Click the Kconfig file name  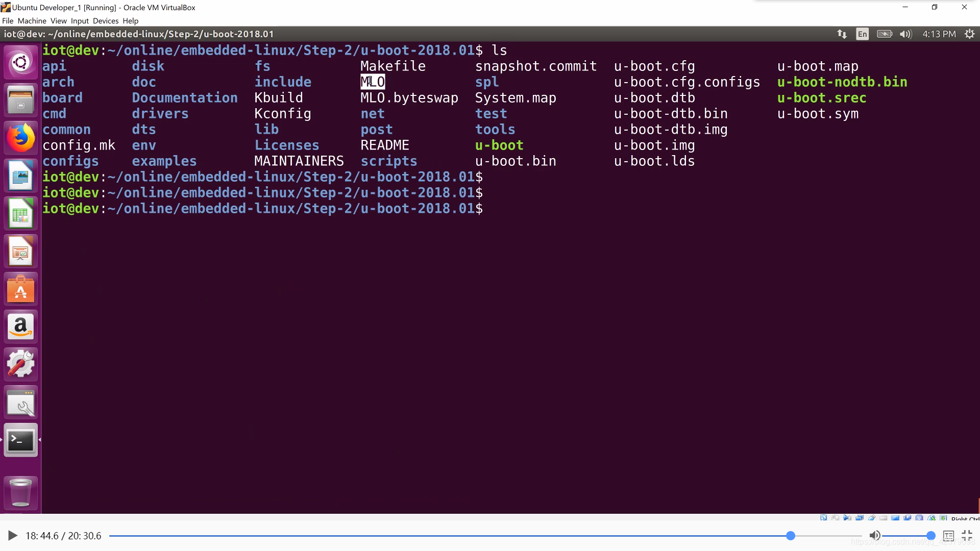(283, 114)
